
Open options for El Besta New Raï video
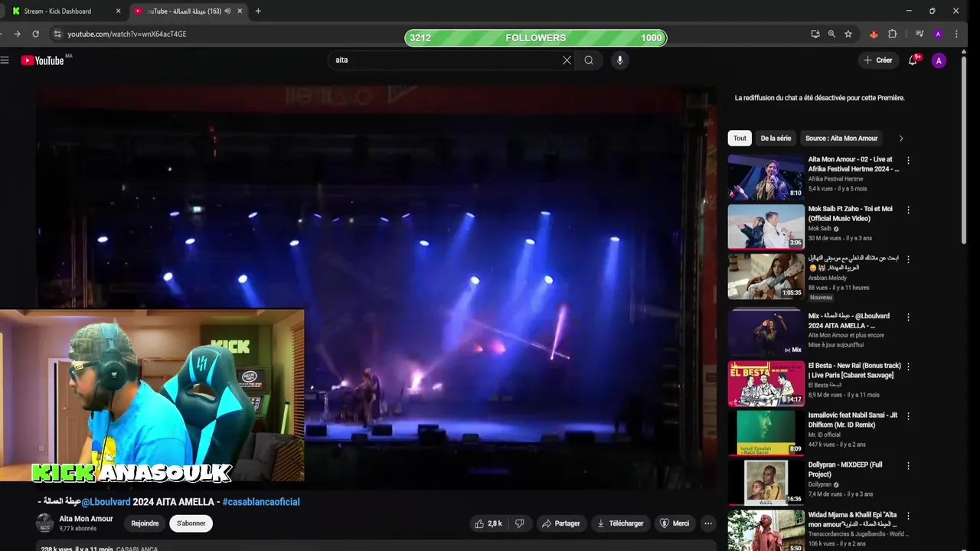point(909,367)
